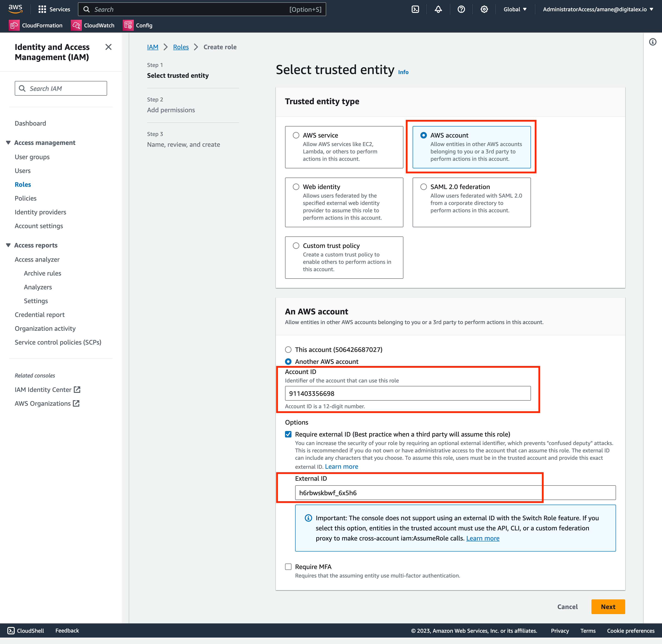Close the IAM navigation sidebar

108,47
